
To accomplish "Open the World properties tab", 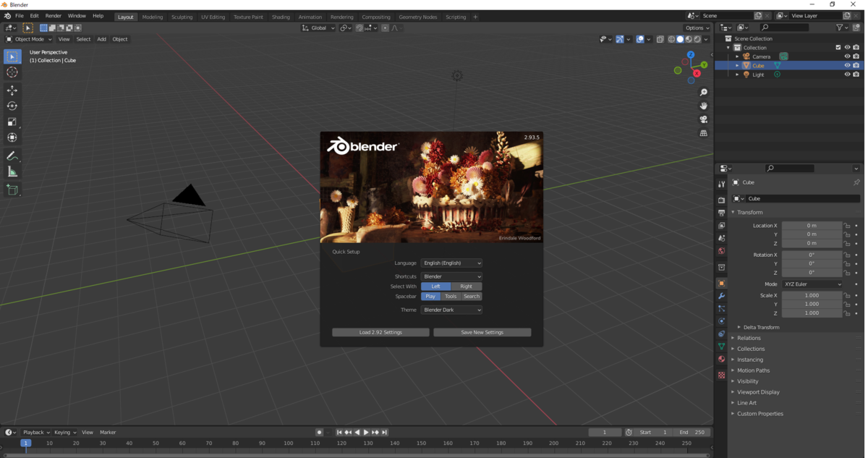I will [x=721, y=251].
